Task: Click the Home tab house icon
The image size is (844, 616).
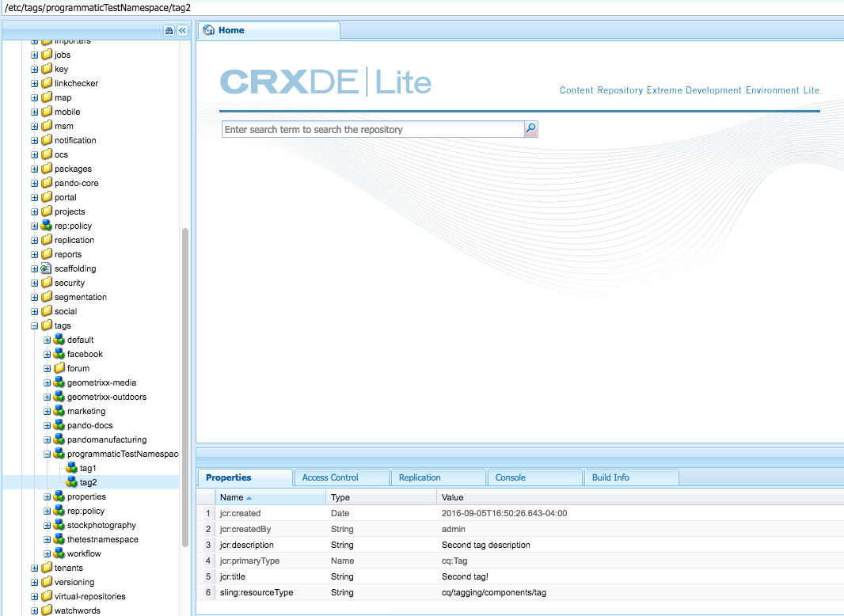Action: (209, 30)
